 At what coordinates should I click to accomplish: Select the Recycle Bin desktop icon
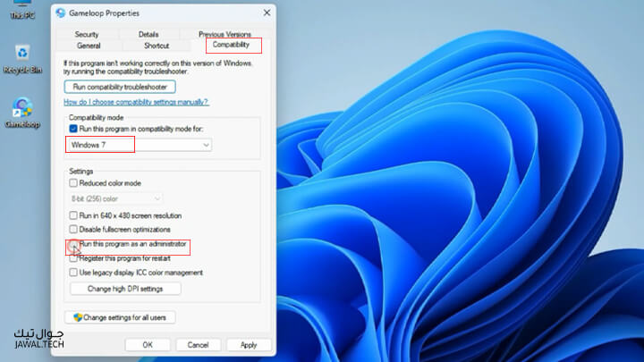coord(22,53)
